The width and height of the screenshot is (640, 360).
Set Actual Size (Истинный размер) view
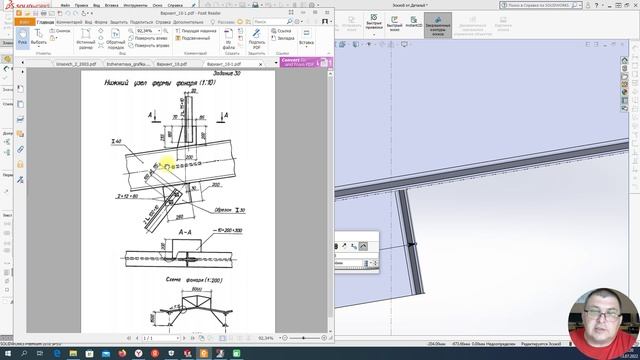[86, 38]
